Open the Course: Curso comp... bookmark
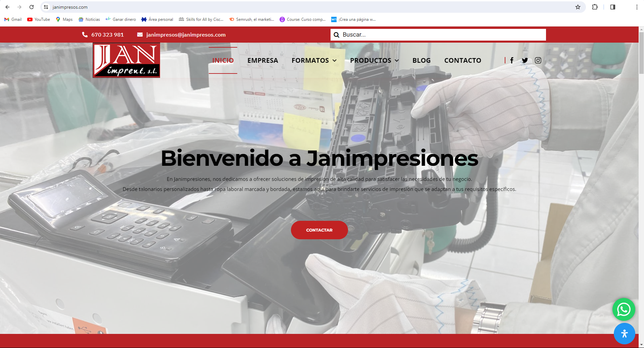This screenshot has height=348, width=644. [x=303, y=19]
